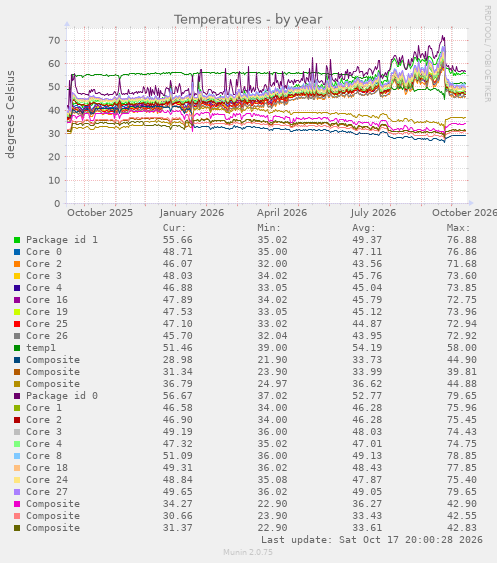Click the max value "78.85" of Core 8
The height and width of the screenshot is (563, 497).
[462, 456]
